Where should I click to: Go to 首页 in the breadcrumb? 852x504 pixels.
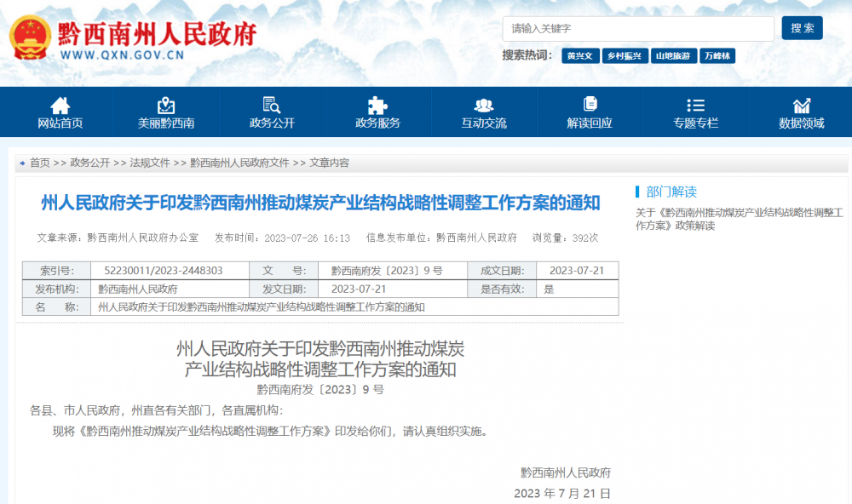tap(39, 163)
